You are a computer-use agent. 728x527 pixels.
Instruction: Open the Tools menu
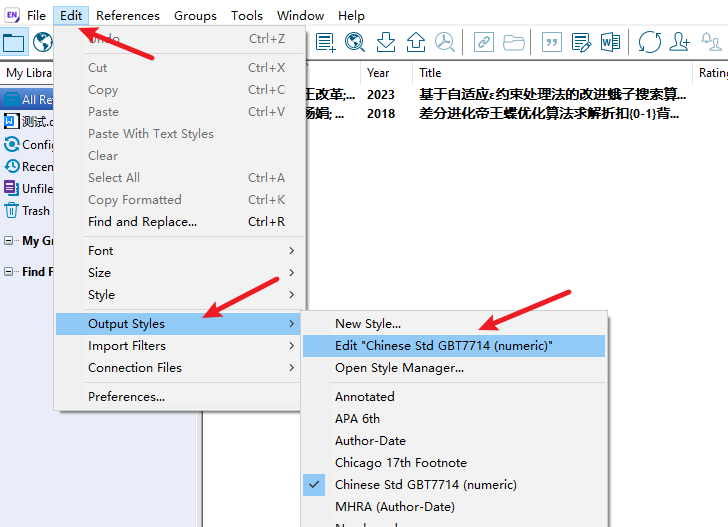[247, 16]
